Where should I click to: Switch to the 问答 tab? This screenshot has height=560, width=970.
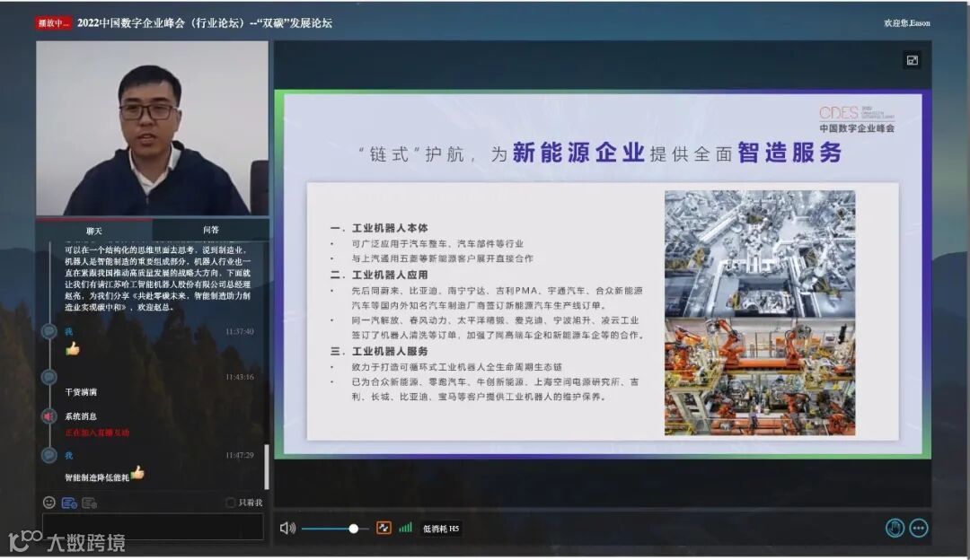(x=211, y=230)
